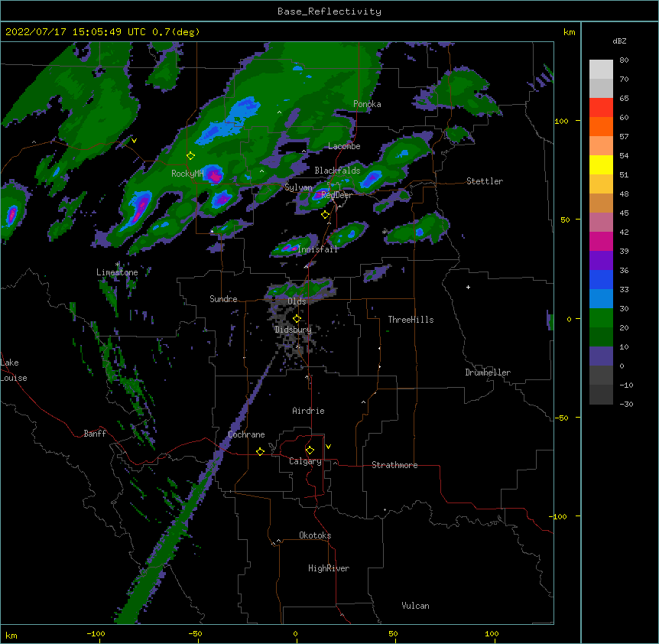Image resolution: width=659 pixels, height=644 pixels.
Task: Click the HighRiver label
Action: coord(329,568)
